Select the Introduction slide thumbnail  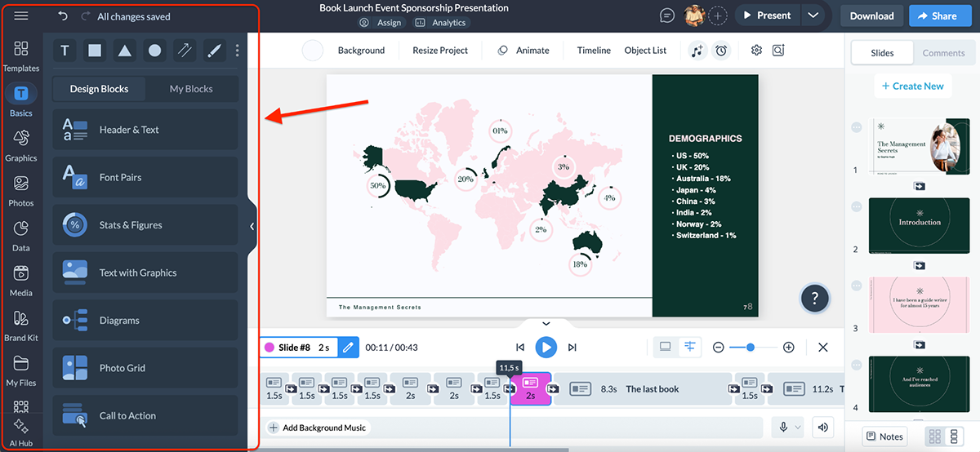[919, 222]
